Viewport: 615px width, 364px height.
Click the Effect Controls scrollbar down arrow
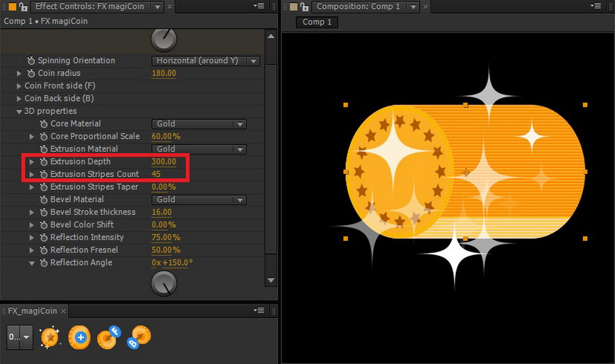coord(271,280)
